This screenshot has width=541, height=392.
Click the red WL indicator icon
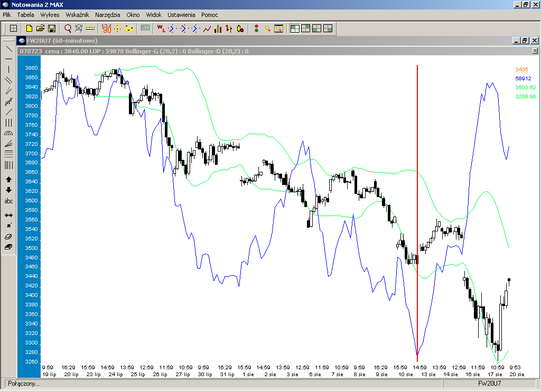(161, 29)
